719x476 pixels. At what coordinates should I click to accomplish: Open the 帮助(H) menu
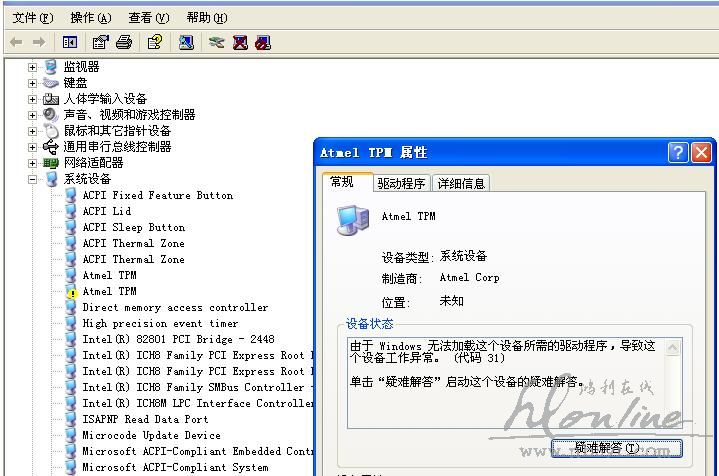click(x=206, y=18)
